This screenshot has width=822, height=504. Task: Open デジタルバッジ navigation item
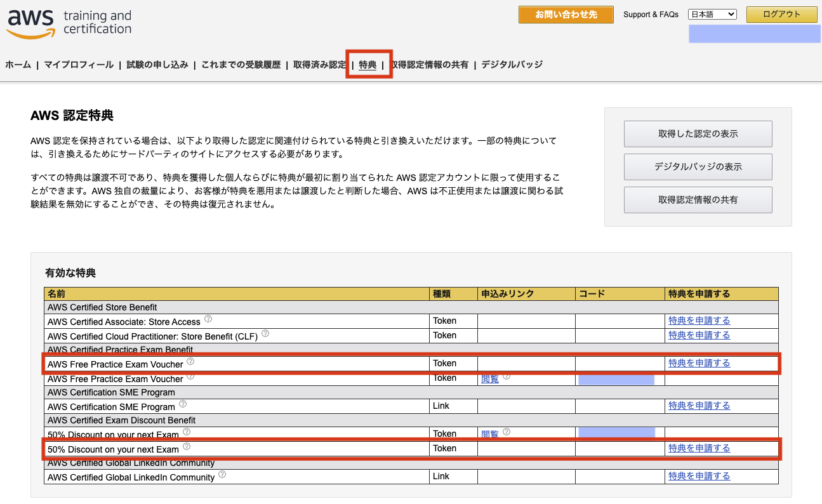pyautogui.click(x=512, y=64)
